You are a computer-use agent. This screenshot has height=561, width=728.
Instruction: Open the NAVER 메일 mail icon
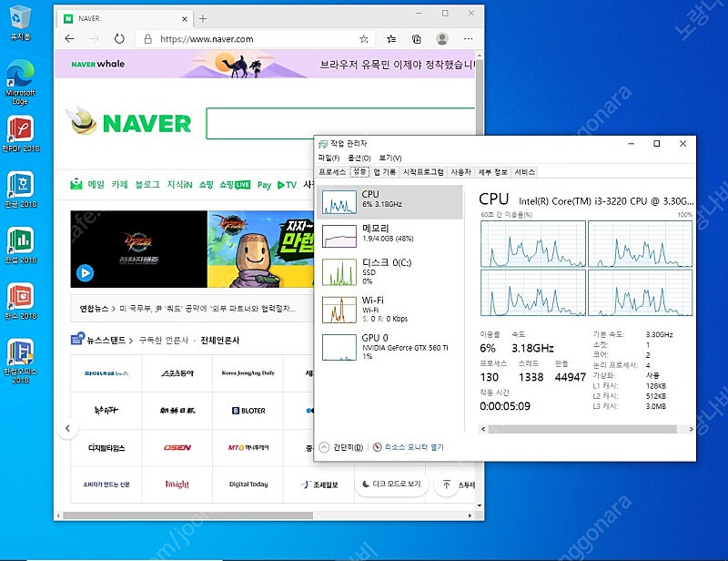[x=76, y=185]
